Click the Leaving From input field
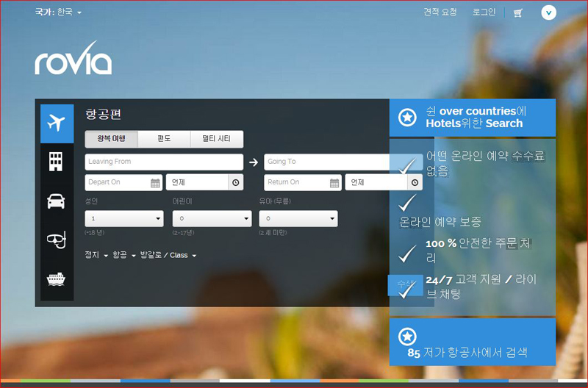 [164, 162]
